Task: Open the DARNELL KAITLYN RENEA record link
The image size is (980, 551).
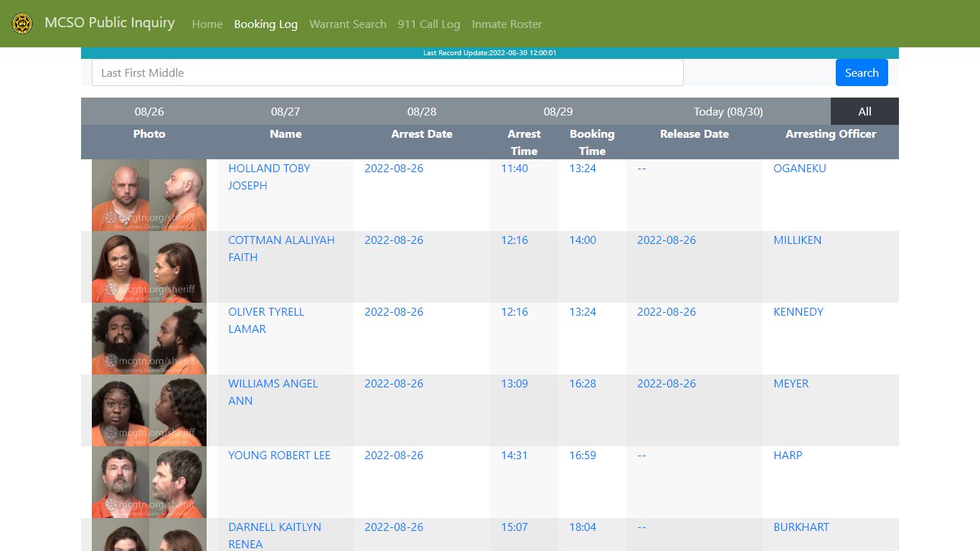Action: 275,535
